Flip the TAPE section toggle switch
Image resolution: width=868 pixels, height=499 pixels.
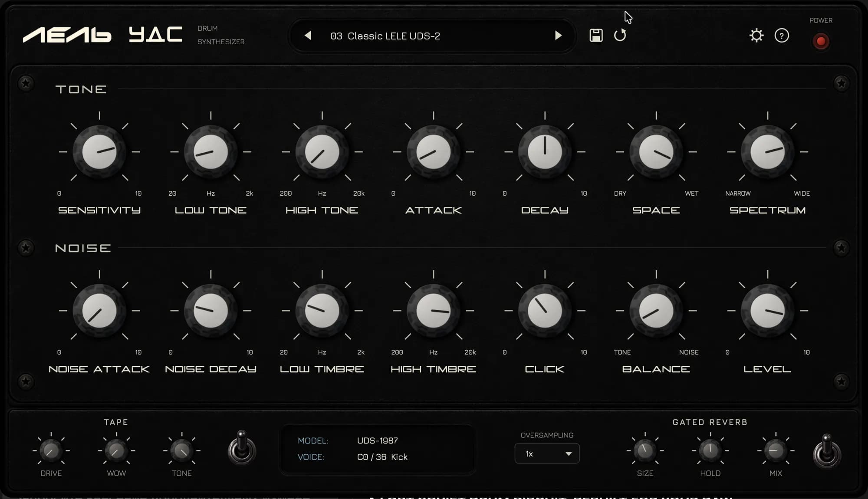(242, 447)
